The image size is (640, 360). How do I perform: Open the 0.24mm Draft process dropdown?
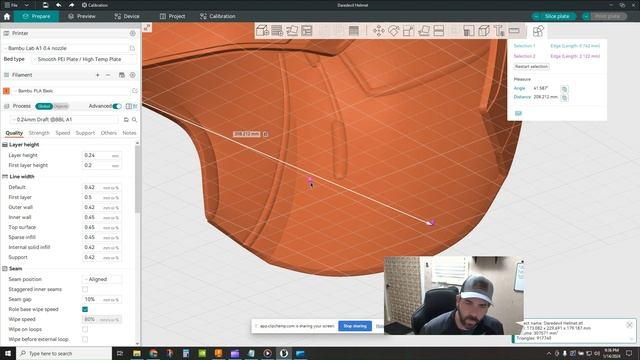point(65,120)
